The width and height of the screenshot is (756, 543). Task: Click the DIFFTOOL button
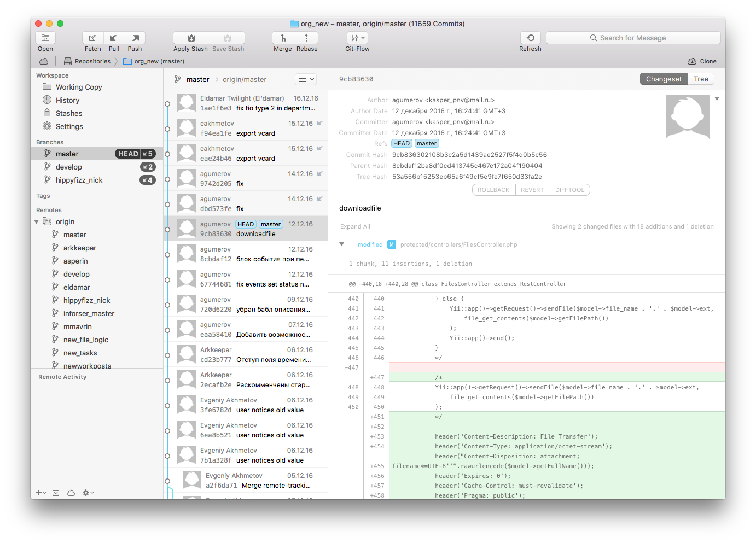coord(569,190)
